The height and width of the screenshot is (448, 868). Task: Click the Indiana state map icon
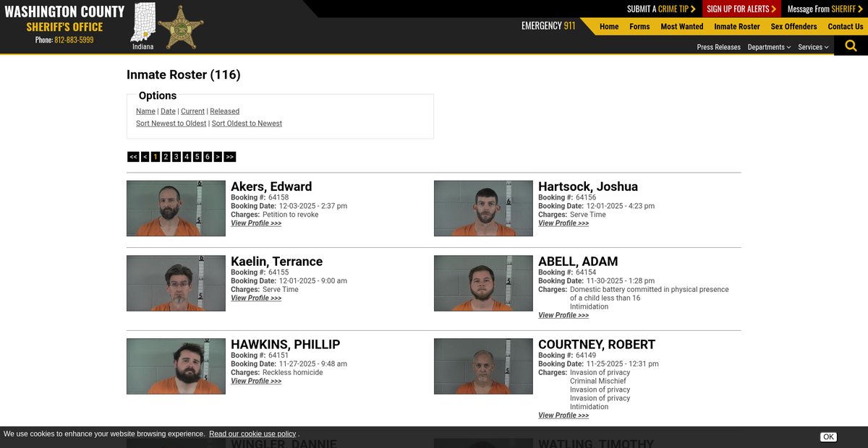[143, 22]
